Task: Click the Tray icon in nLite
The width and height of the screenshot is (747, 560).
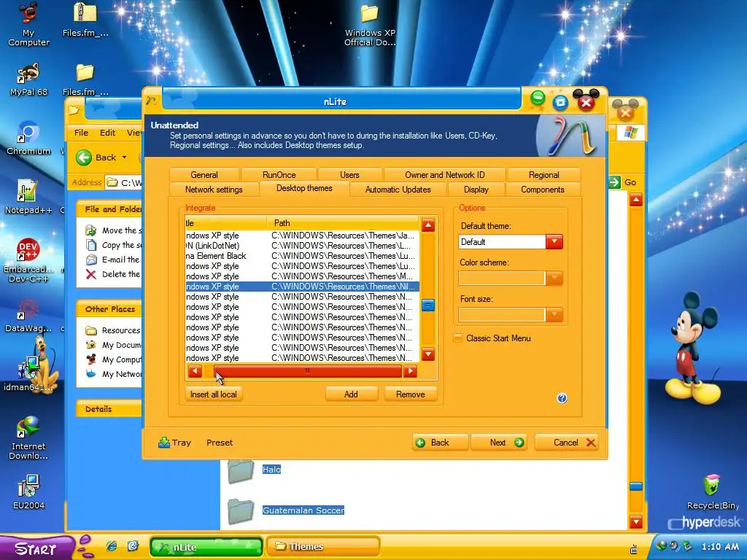Action: [174, 443]
